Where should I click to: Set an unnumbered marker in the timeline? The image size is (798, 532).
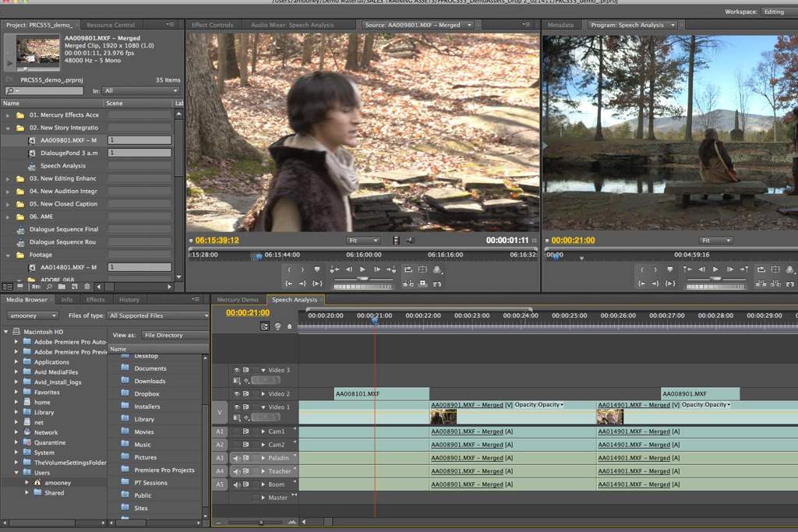[x=290, y=326]
